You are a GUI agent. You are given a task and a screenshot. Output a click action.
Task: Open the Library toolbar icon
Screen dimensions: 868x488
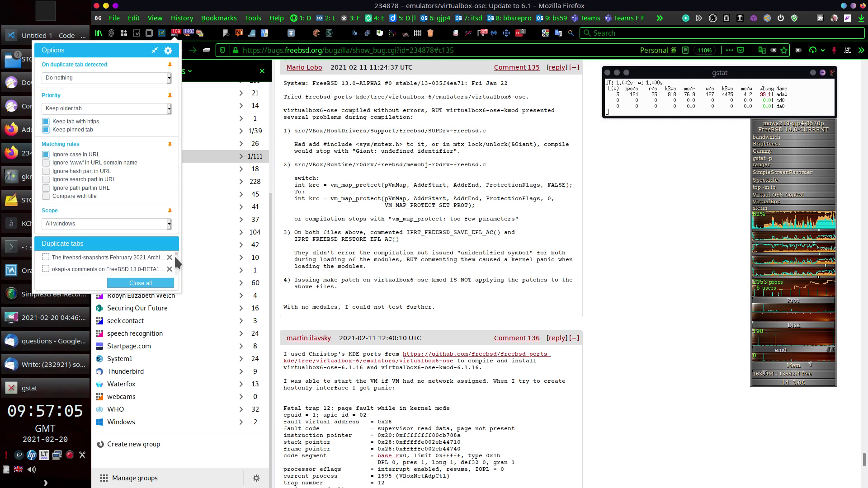point(99,33)
